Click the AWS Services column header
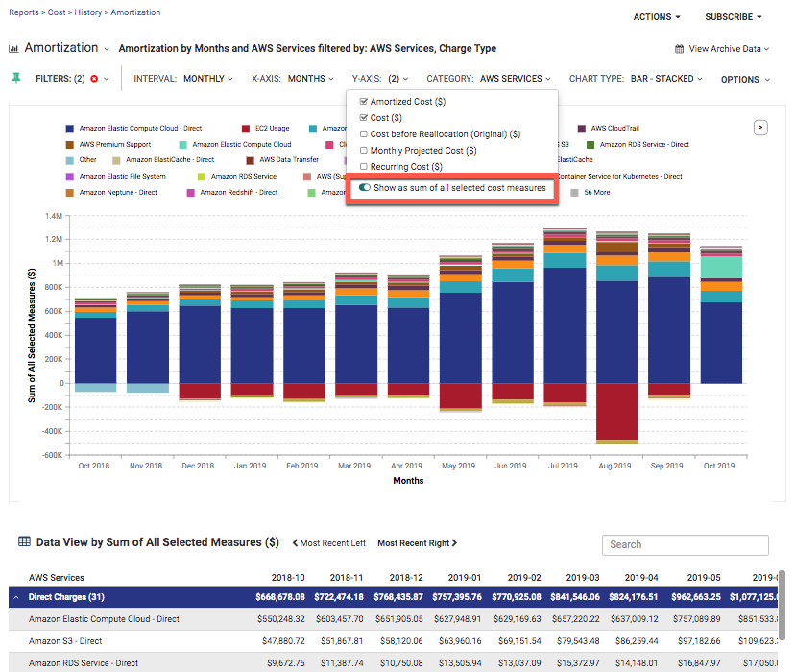 [57, 578]
